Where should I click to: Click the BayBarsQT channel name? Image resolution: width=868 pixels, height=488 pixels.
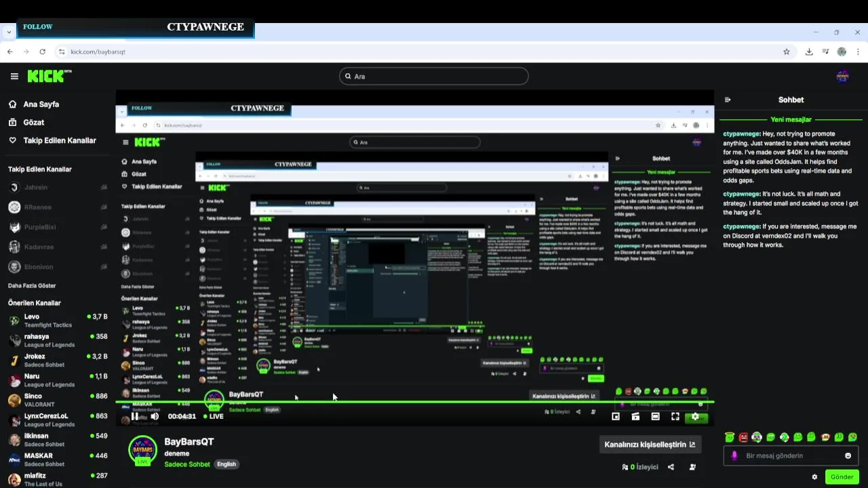pos(189,441)
